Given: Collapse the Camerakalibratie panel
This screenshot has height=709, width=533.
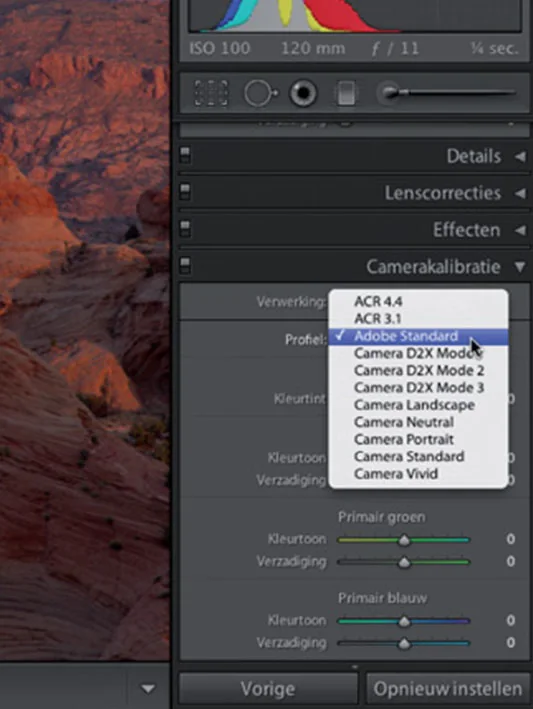Looking at the screenshot, I should [x=520, y=267].
